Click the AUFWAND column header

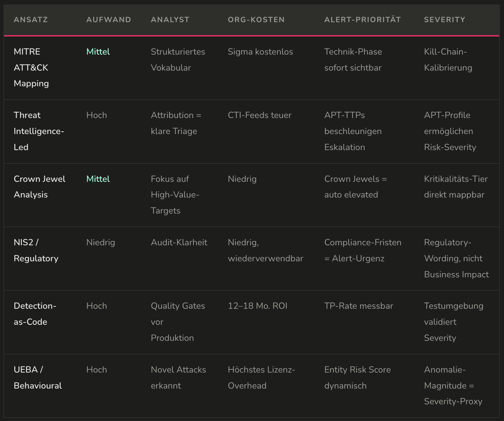tap(108, 20)
